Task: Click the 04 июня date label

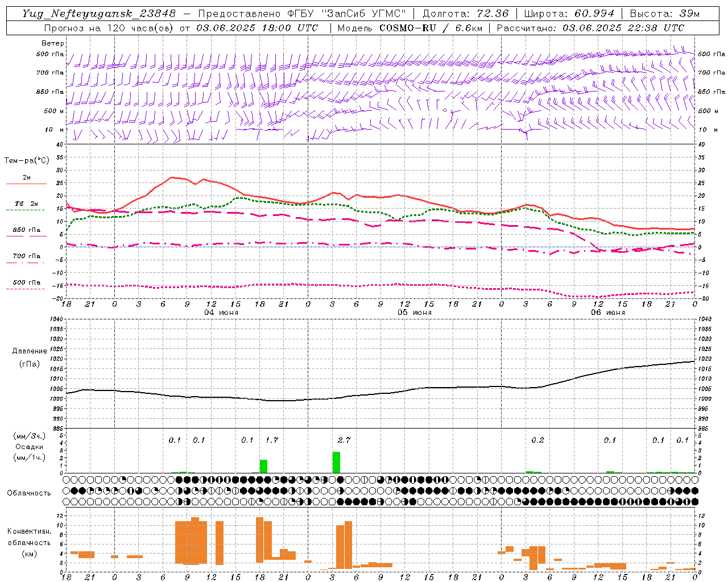Action: (221, 313)
